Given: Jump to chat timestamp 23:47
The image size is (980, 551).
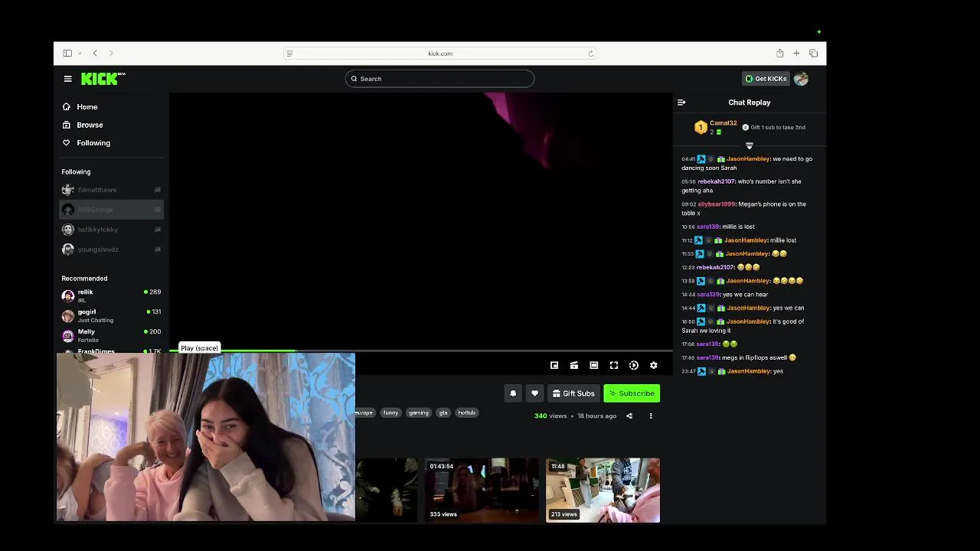Looking at the screenshot, I should (x=688, y=371).
